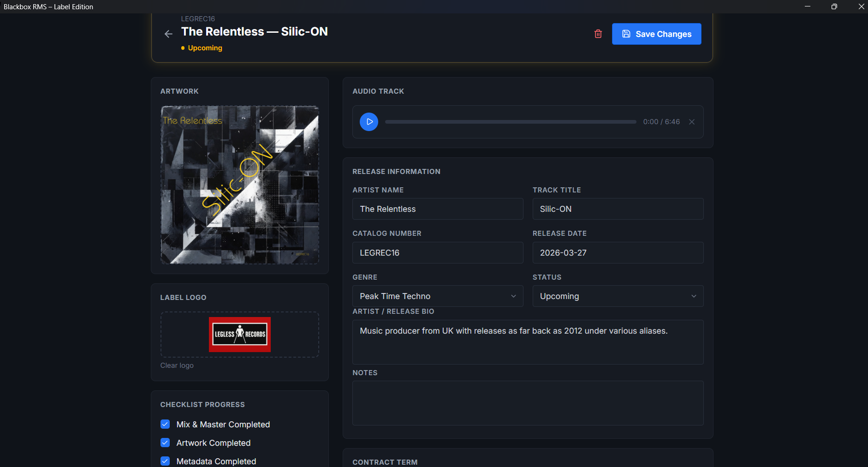Screen dimensions: 868x467
Task: Disable Metadata Completed
Action: coord(165,461)
